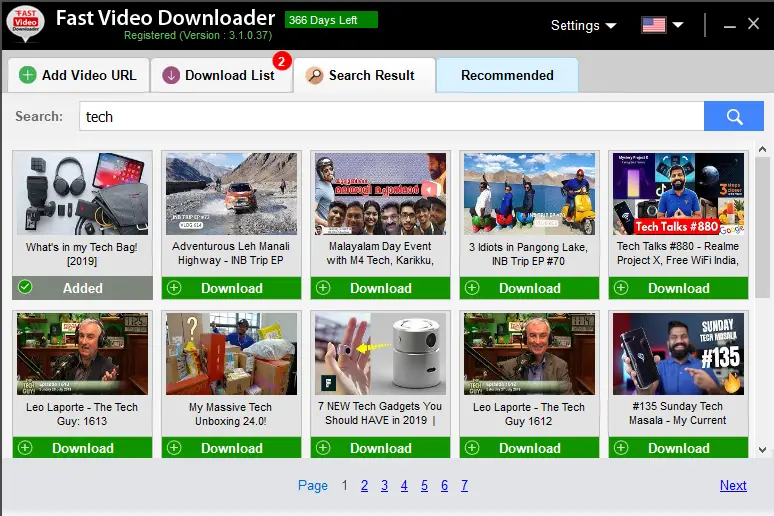This screenshot has height=516, width=774.
Task: Download Leo Laporte The Tech Guy 1612
Action: [x=530, y=448]
